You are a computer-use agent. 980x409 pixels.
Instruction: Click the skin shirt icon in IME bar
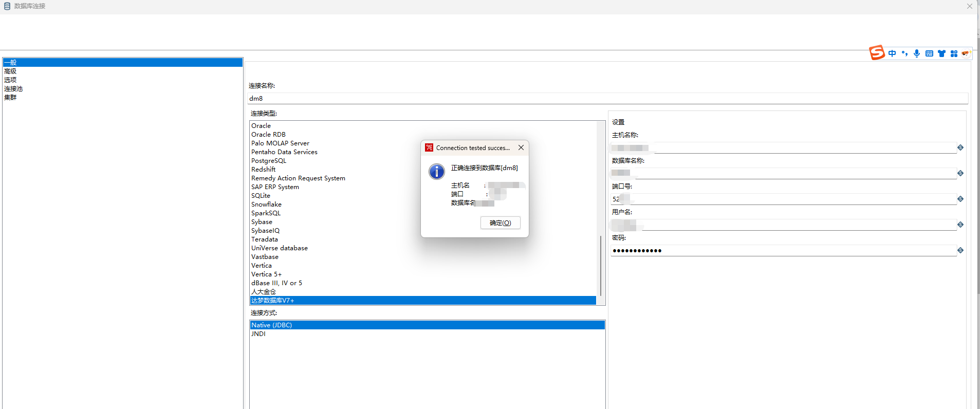tap(941, 53)
